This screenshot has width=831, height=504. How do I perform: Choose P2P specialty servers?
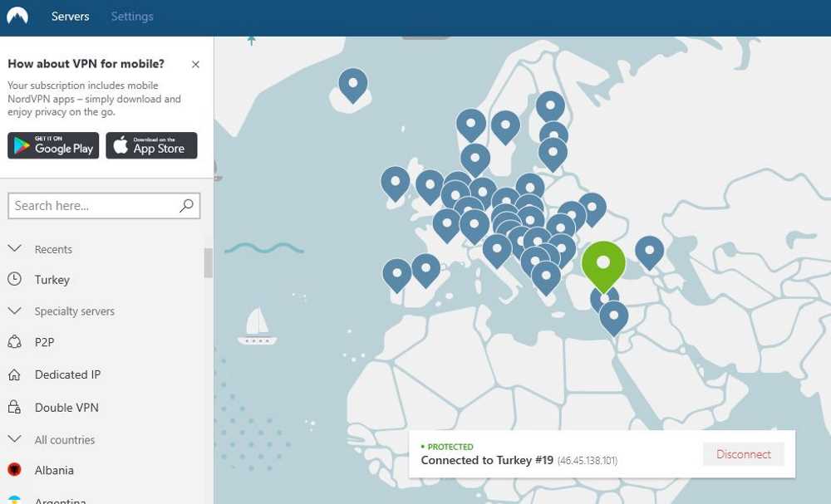(x=45, y=342)
